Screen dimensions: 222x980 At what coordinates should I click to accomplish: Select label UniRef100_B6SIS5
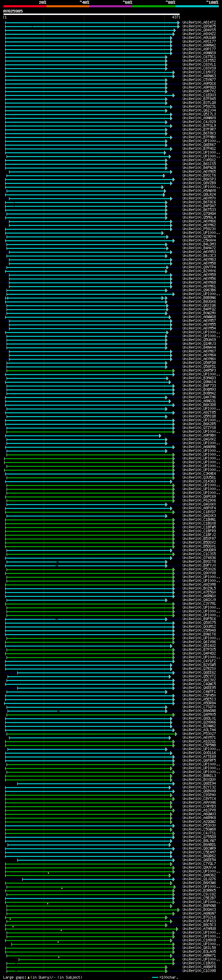coord(199,164)
